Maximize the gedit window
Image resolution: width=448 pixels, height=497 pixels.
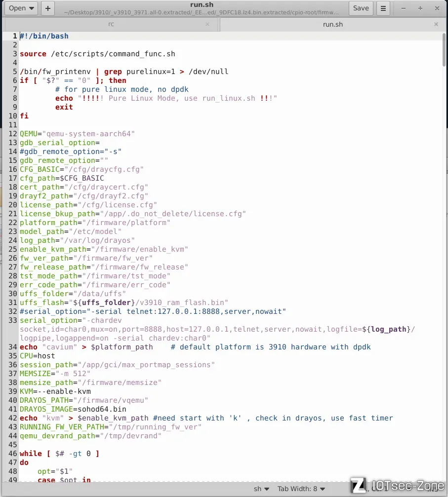(x=420, y=8)
